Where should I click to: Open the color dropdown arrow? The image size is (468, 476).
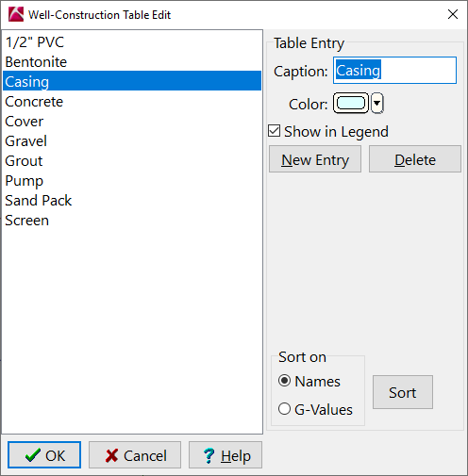tap(376, 103)
